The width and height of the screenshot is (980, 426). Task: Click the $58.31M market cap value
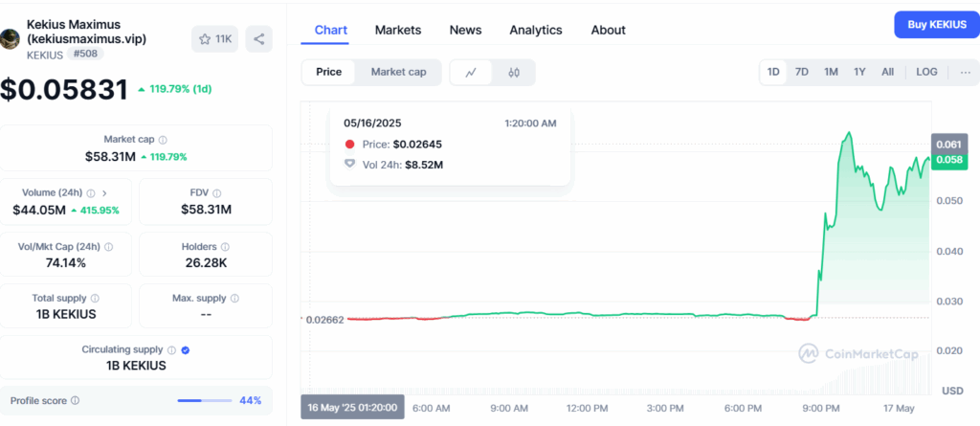[x=110, y=156]
